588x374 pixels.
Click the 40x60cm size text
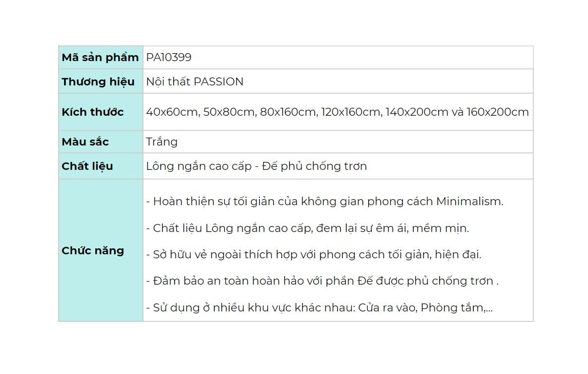coord(172,112)
